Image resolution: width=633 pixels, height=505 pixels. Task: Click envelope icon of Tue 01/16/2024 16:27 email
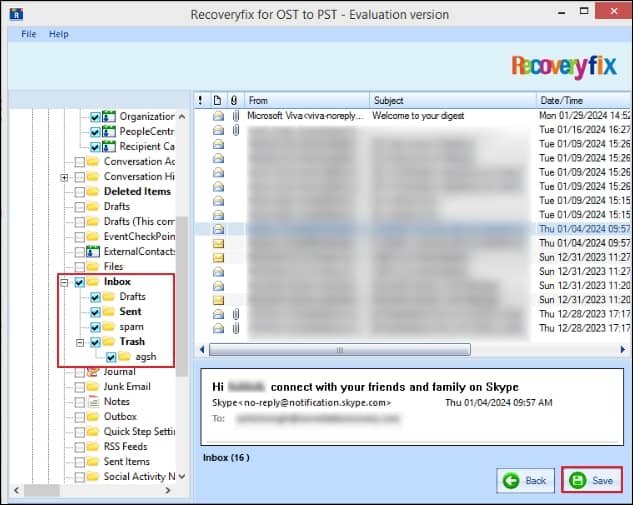218,130
